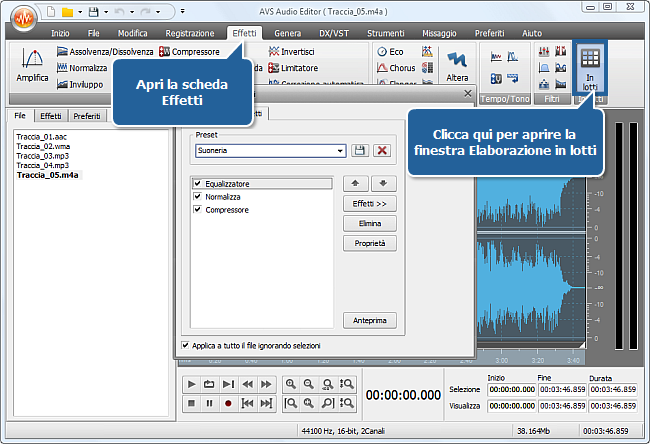
Task: Uncheck the Equalizzatore effect checkbox
Action: (198, 184)
